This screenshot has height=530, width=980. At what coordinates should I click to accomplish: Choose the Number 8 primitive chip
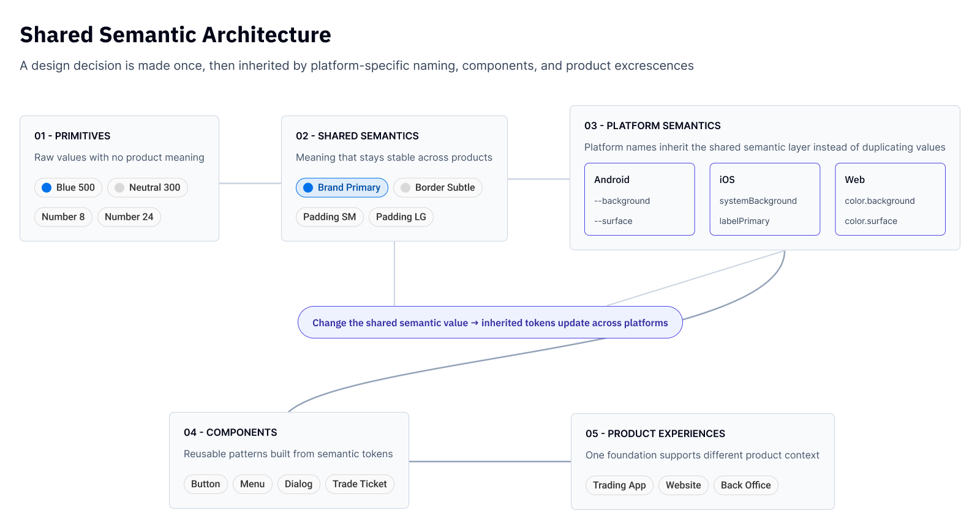click(x=63, y=217)
